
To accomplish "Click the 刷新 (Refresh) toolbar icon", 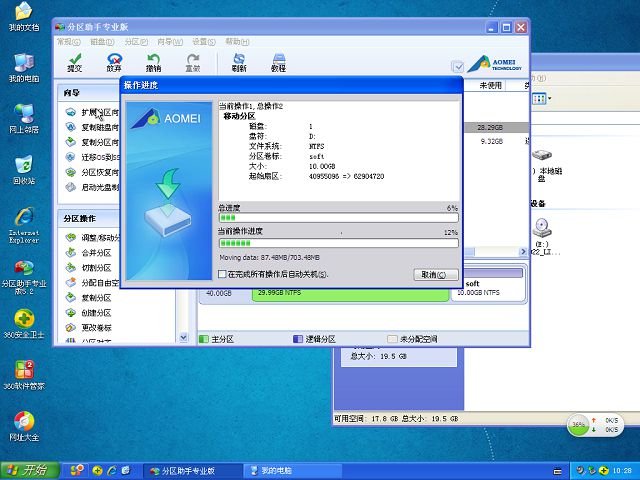I will (x=239, y=63).
